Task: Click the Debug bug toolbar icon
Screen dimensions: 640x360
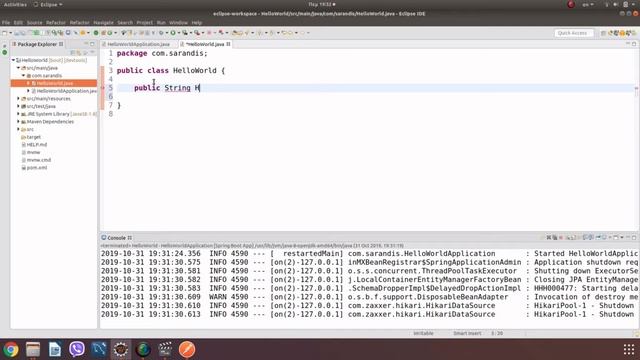Action: 162,33
